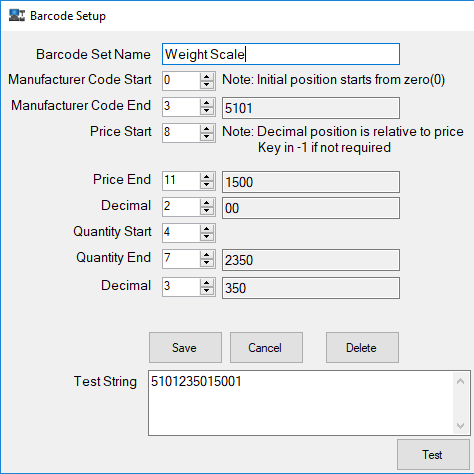Decrease the Price End value
The image size is (474, 474).
[207, 185]
